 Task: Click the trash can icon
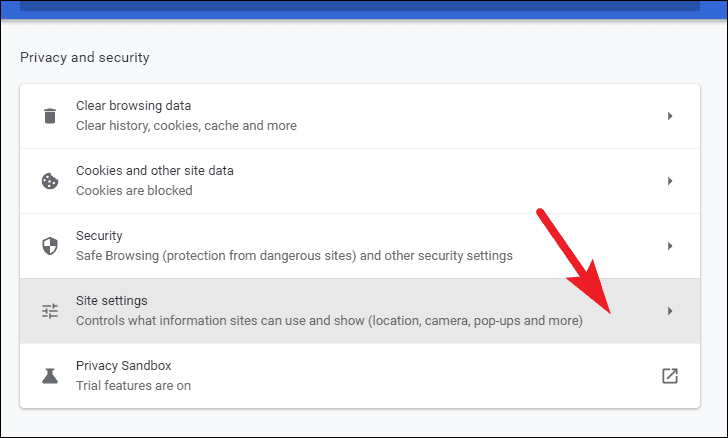[x=50, y=116]
